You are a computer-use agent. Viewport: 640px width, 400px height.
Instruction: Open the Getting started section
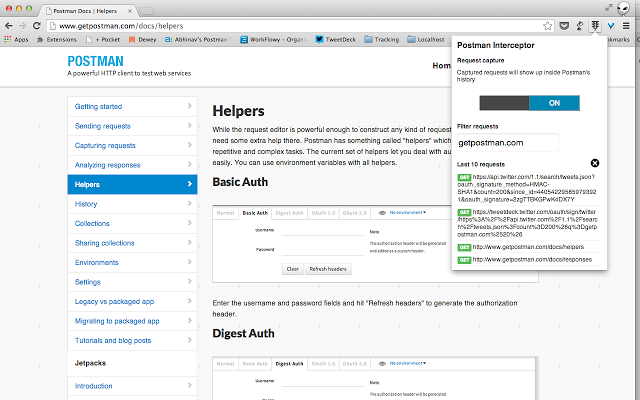132,107
